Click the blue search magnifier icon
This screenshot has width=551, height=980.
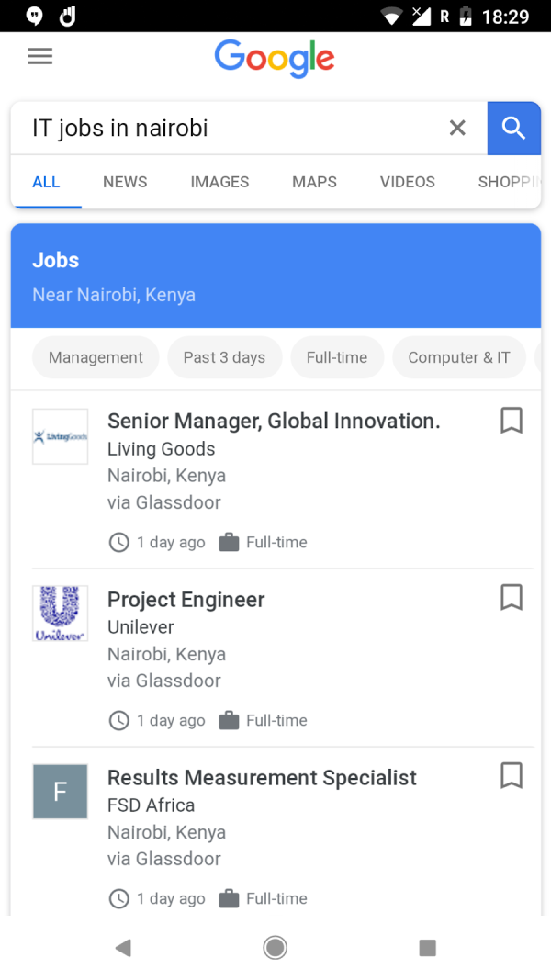click(x=513, y=129)
